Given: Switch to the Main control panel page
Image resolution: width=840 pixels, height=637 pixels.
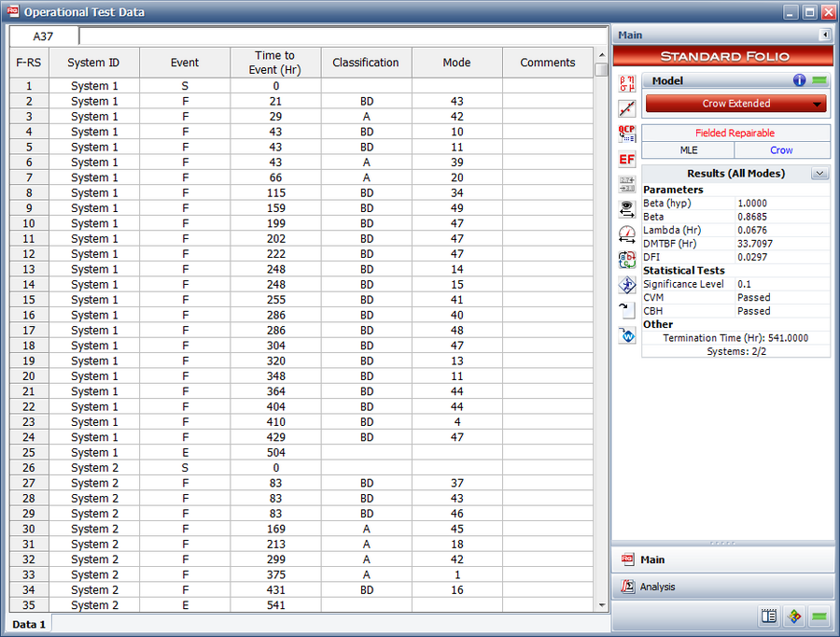Looking at the screenshot, I should point(722,559).
